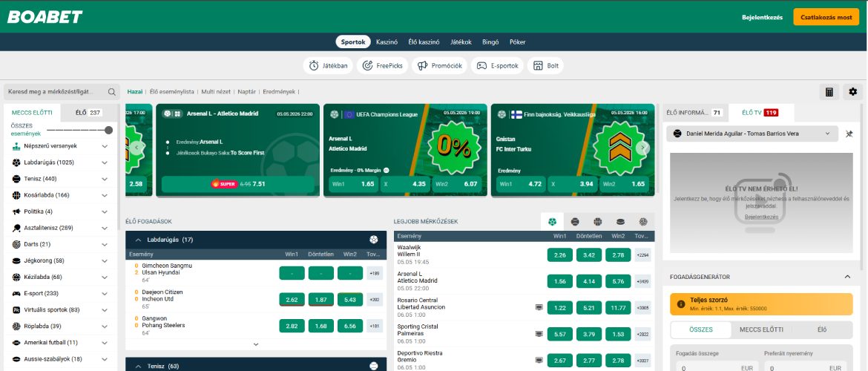868x371 pixels.
Task: Pin the live TV panel
Action: click(x=849, y=134)
